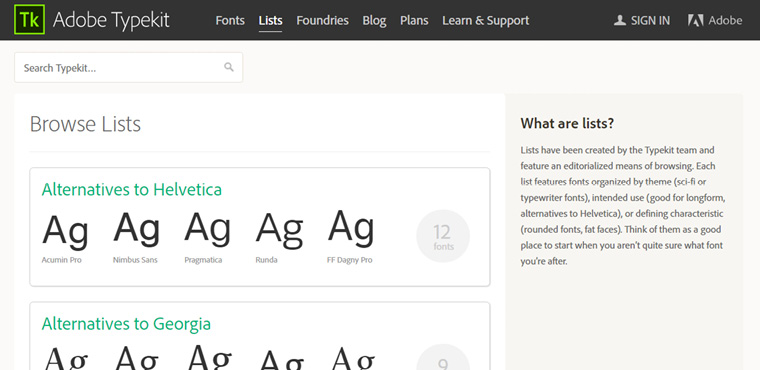Select the Runda font sample

[279, 230]
